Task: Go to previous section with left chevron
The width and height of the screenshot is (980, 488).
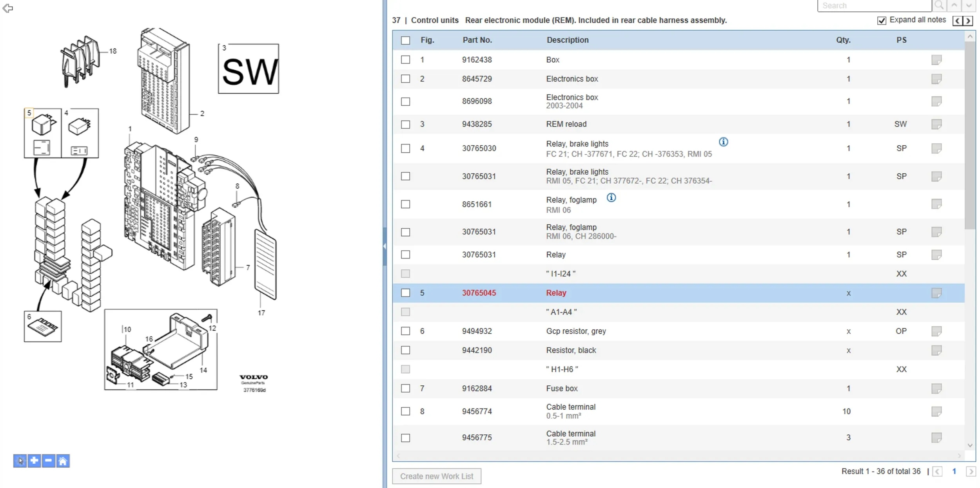Action: pos(958,21)
